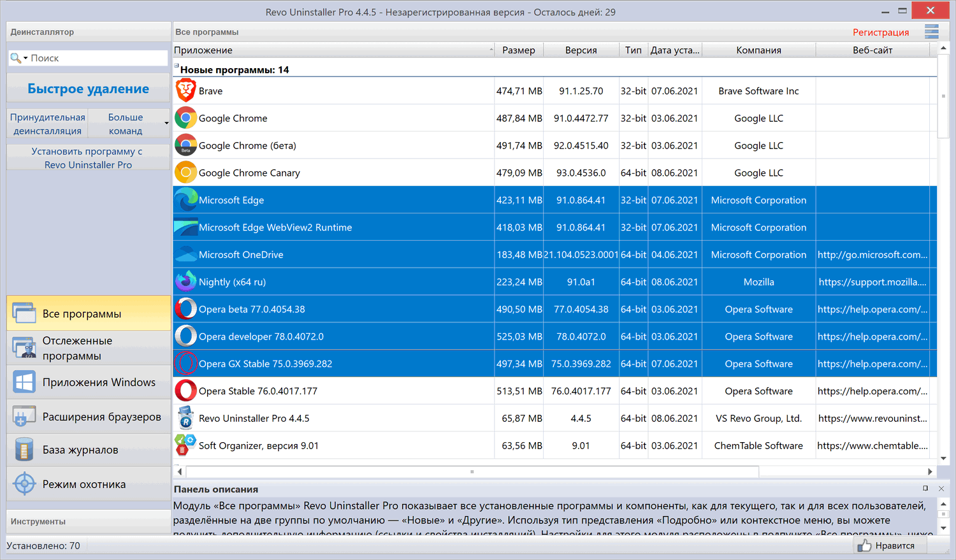
Task: Click the Revo Uninstaller website cell
Action: point(873,419)
